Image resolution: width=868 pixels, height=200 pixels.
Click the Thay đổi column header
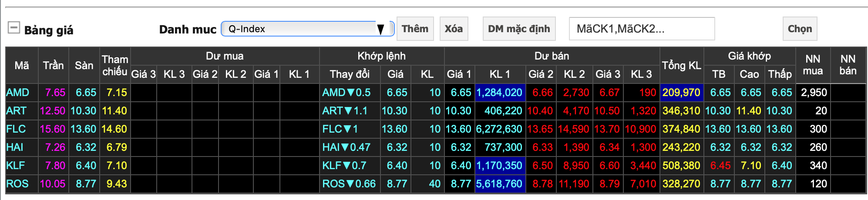tap(350, 74)
